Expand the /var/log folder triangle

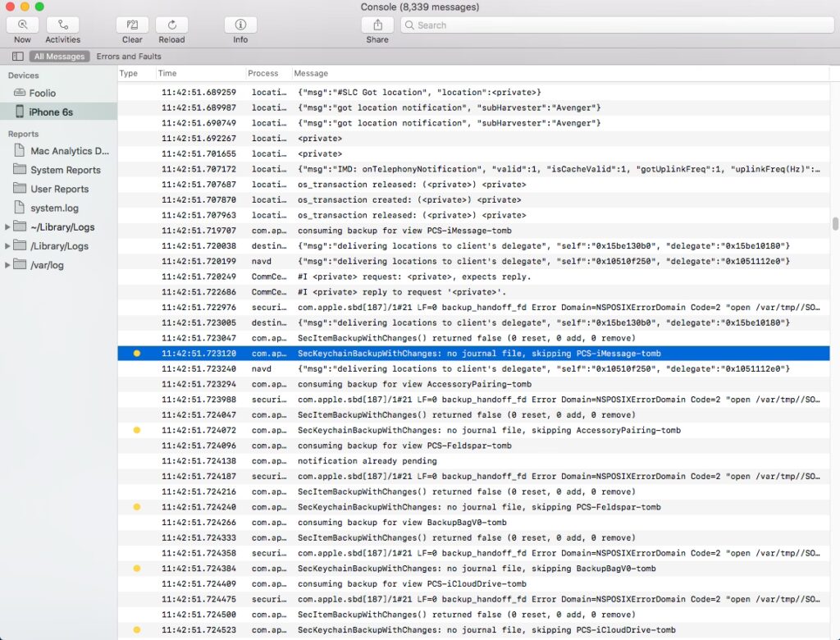click(x=8, y=265)
